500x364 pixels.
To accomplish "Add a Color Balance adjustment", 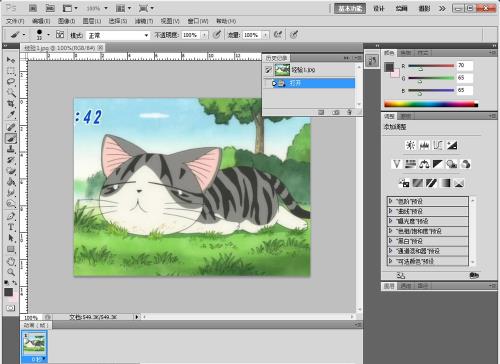I will coord(424,164).
